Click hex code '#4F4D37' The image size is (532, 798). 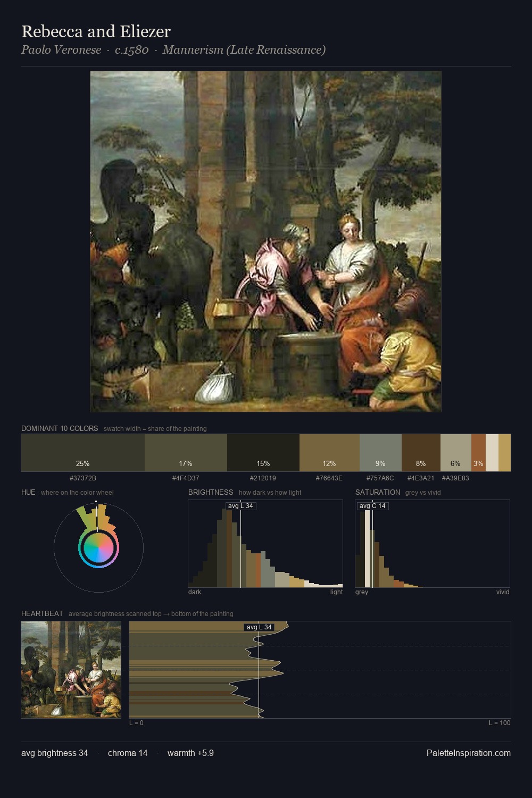[x=186, y=478]
